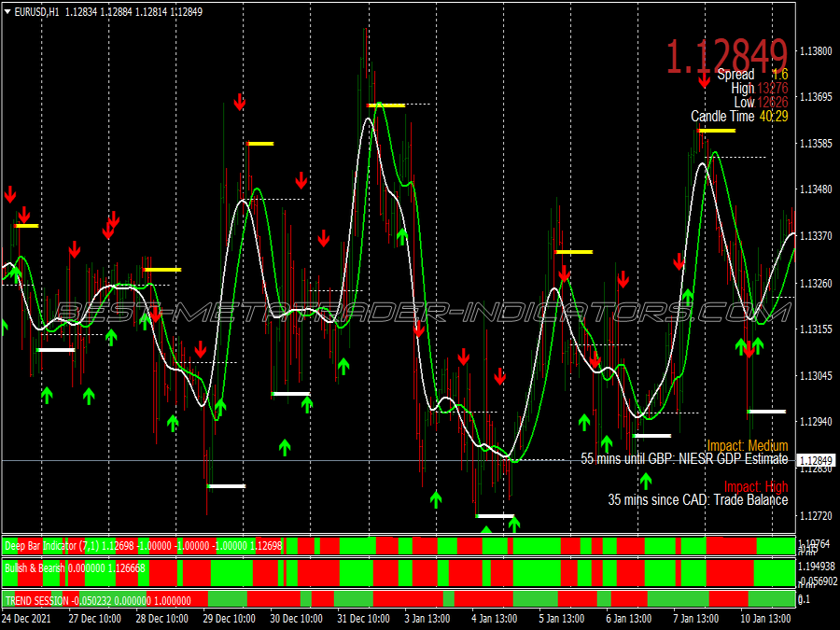Select the yellow resistance bar under Candle Time
The width and height of the screenshot is (840, 630).
[717, 130]
